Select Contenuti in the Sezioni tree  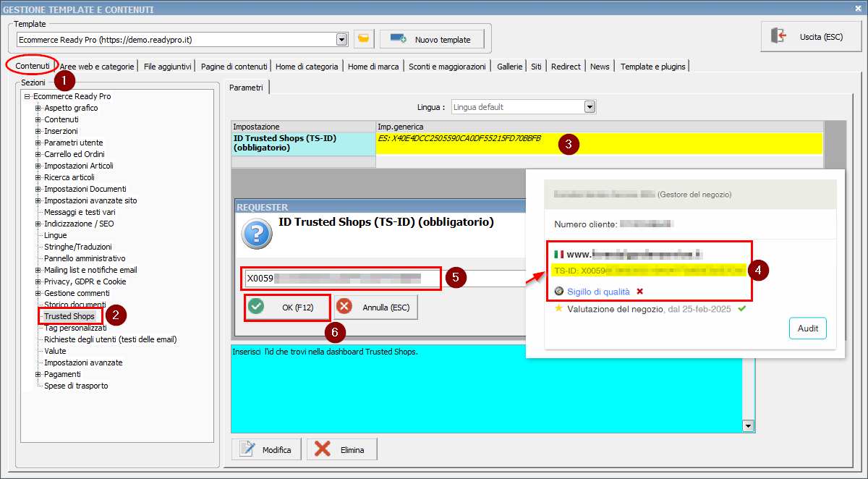coord(61,119)
